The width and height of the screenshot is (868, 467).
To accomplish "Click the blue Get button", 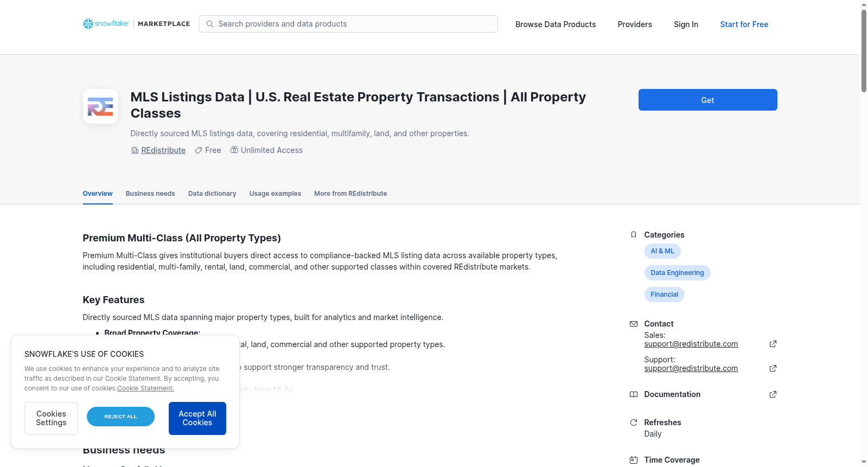I will [707, 100].
